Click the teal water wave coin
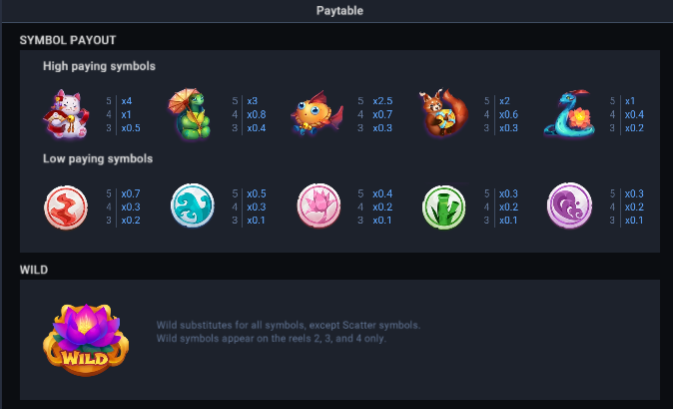Screen dimensions: 673x409 pos(192,206)
